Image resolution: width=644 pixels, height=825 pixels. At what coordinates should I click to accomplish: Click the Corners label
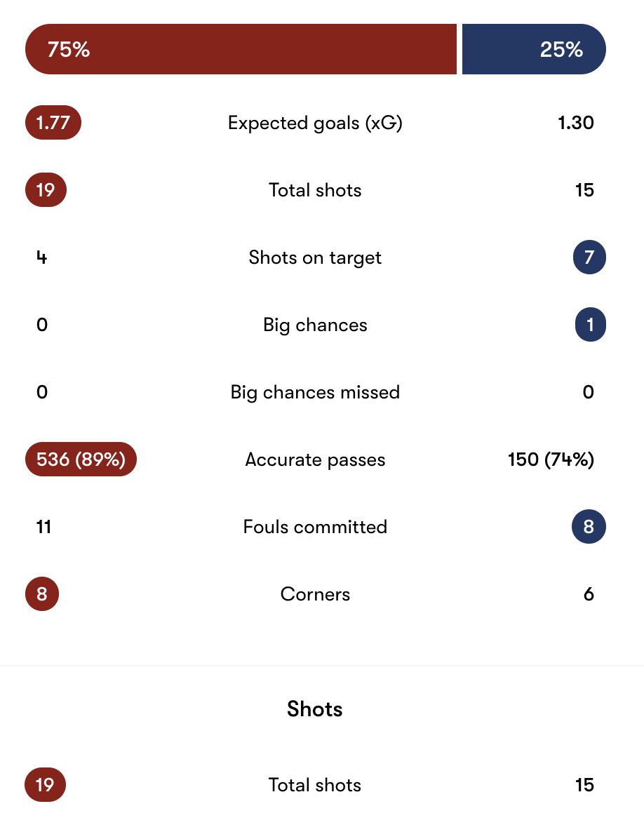(x=315, y=594)
